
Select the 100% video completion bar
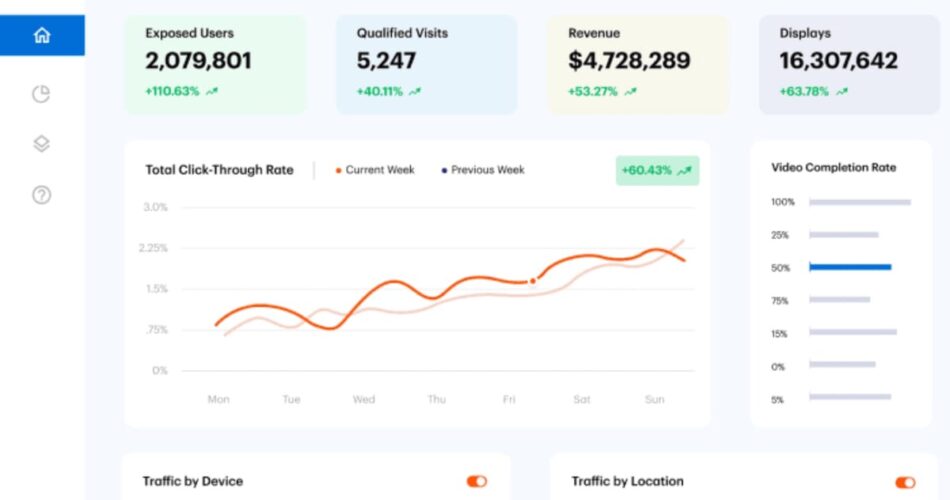(860, 202)
